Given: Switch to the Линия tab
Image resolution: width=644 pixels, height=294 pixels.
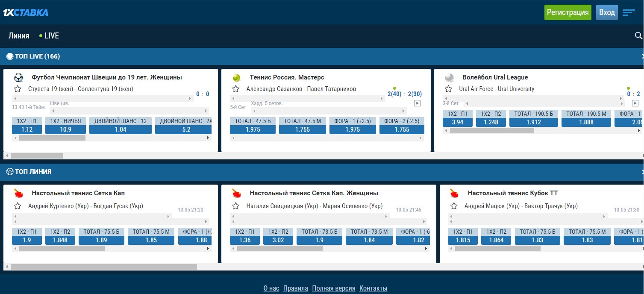Looking at the screenshot, I should (19, 36).
